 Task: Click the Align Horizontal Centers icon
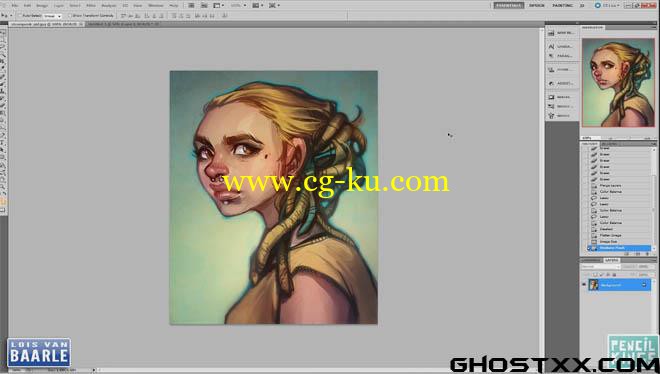[x=154, y=16]
